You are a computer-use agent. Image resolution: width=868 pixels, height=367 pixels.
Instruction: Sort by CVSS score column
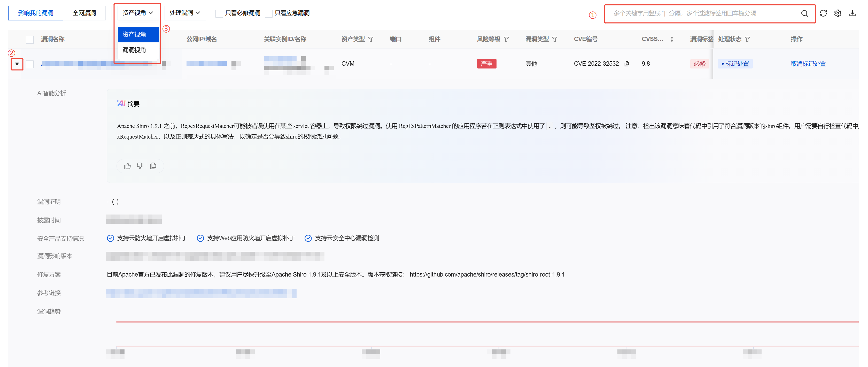(672, 40)
